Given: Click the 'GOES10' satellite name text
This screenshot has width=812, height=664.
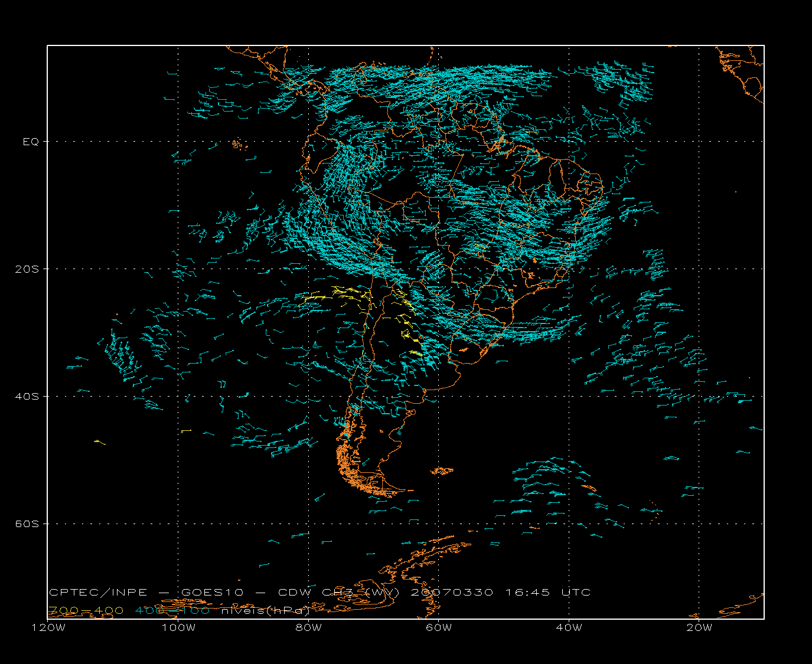Looking at the screenshot, I should point(213,592).
